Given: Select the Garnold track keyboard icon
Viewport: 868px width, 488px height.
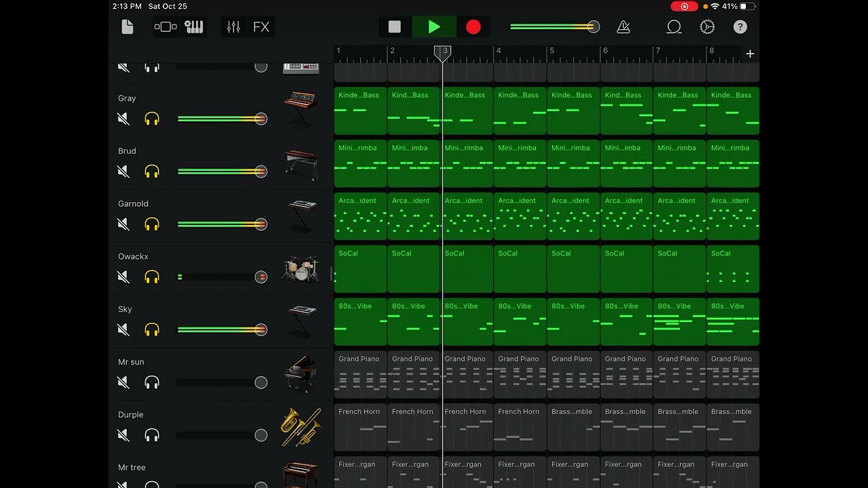Looking at the screenshot, I should pos(301,216).
